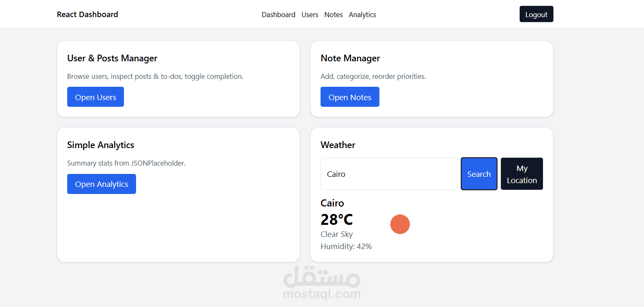Switch to Analytics in the navbar
644x307 pixels.
click(362, 15)
